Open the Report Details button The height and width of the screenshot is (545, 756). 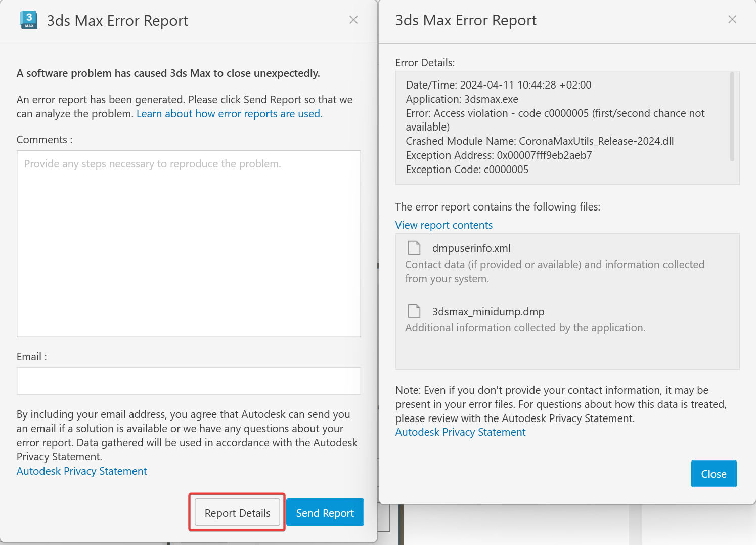237,513
